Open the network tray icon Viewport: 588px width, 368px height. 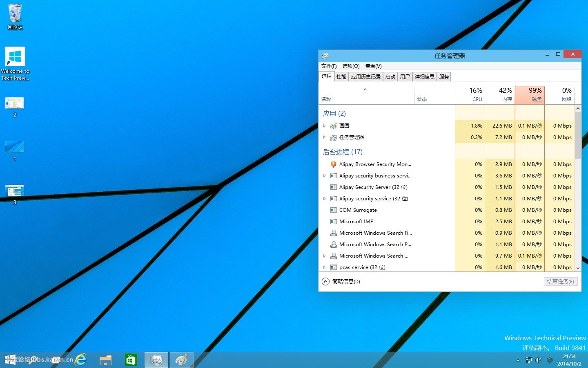point(529,360)
